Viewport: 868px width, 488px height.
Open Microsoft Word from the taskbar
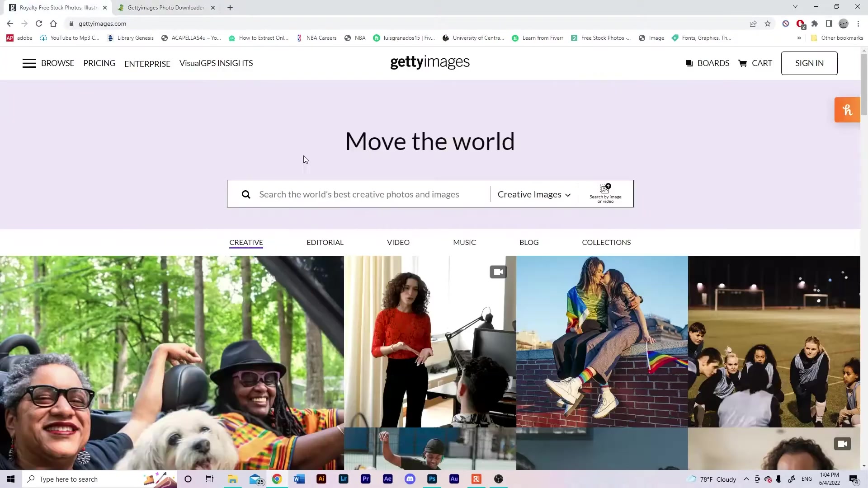[x=299, y=479]
